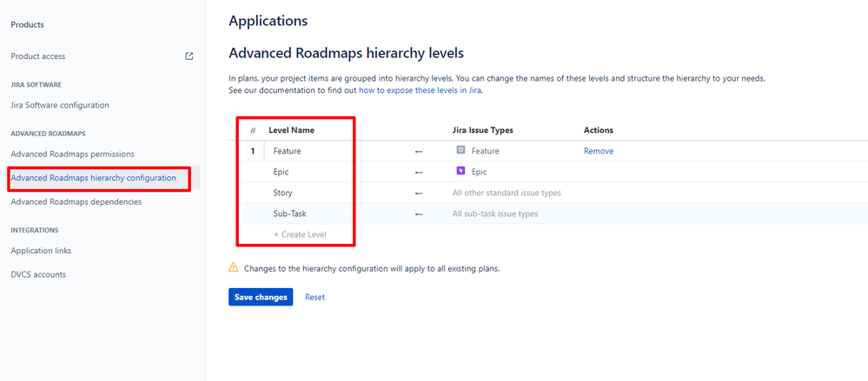Click the yellow warning triangle icon

234,268
